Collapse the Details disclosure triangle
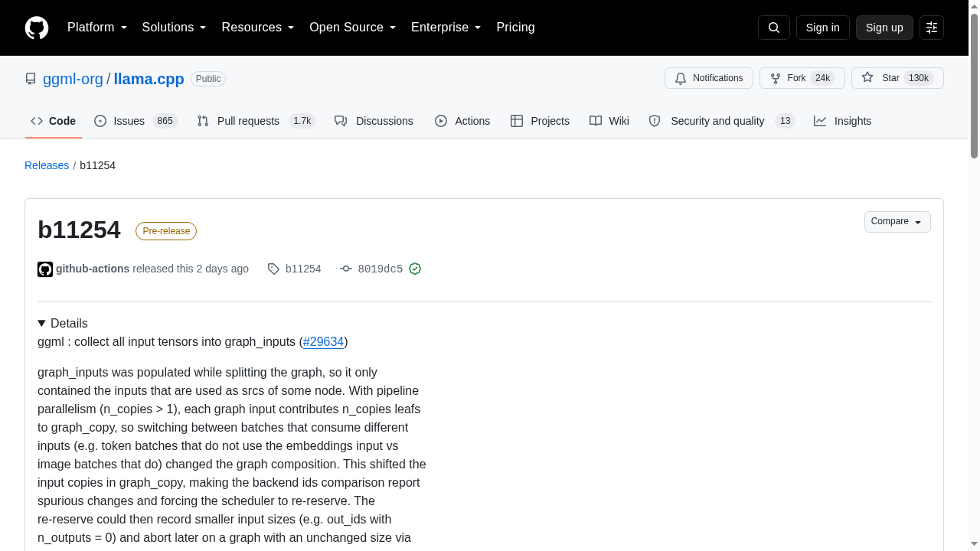Viewport: 980px width, 551px height. [x=42, y=323]
